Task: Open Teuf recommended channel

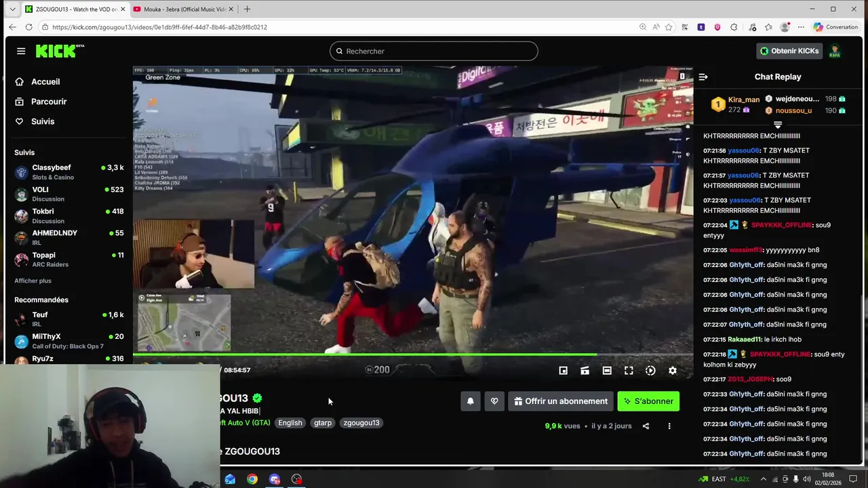Action: coord(68,319)
